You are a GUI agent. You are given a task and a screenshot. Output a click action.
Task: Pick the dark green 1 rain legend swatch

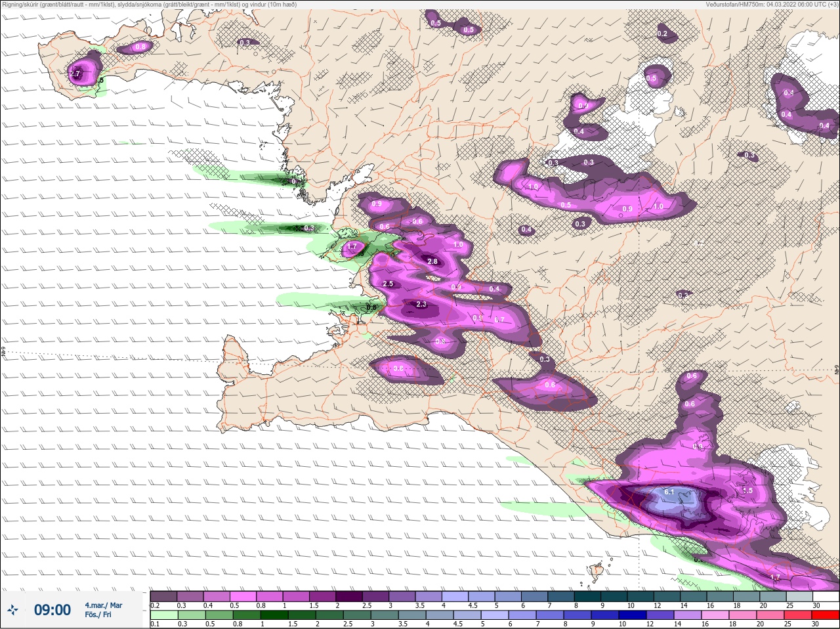click(x=273, y=615)
